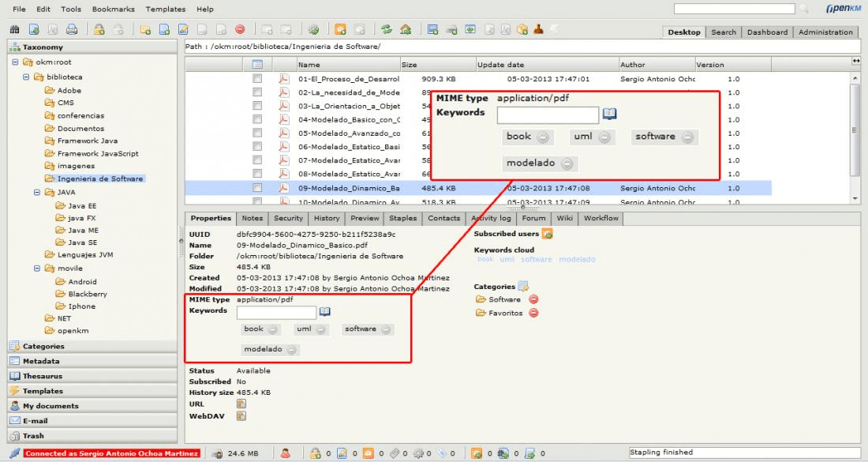
Task: Check the box for 03-La_Orientacion_a_Objet file
Action: point(257,106)
